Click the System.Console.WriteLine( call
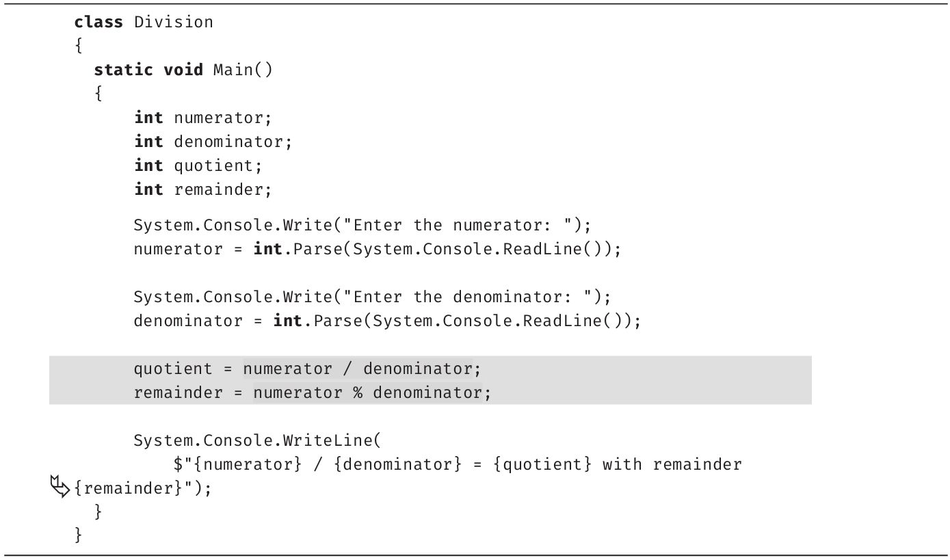The image size is (950, 560). pos(262,441)
